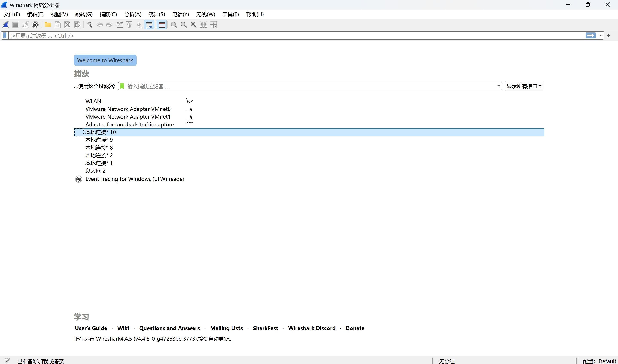
Task: Select the WLAN interface
Action: pos(93,101)
